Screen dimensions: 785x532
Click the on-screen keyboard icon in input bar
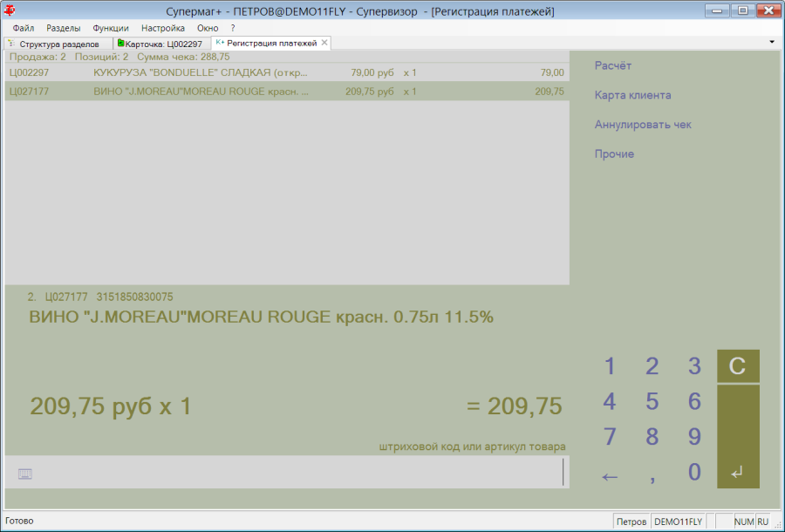coord(25,474)
